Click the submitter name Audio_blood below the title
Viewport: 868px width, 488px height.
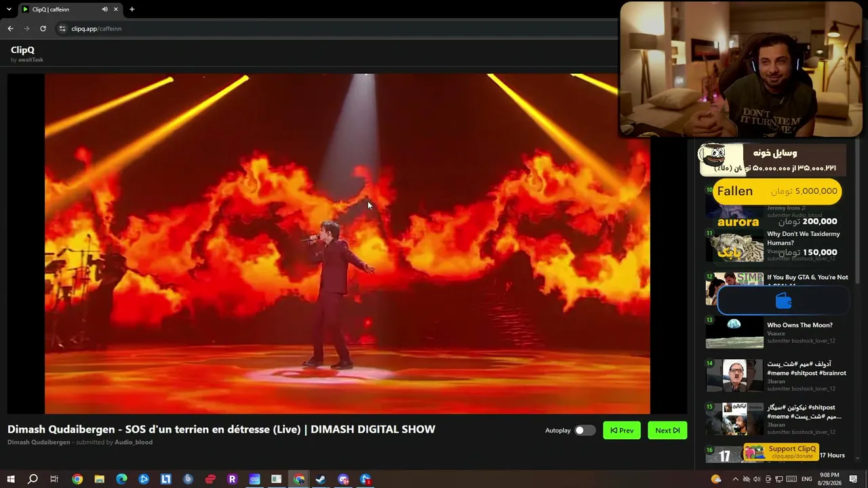pos(134,442)
